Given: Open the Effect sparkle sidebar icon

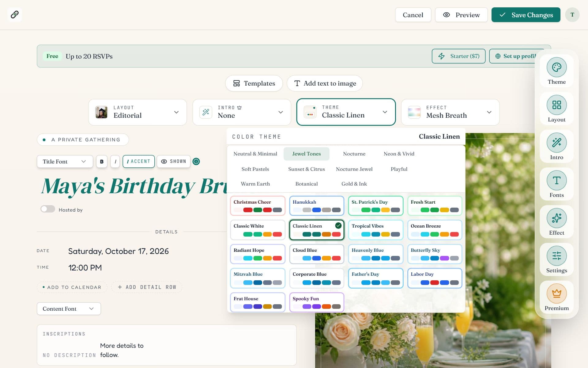Looking at the screenshot, I should tap(556, 222).
